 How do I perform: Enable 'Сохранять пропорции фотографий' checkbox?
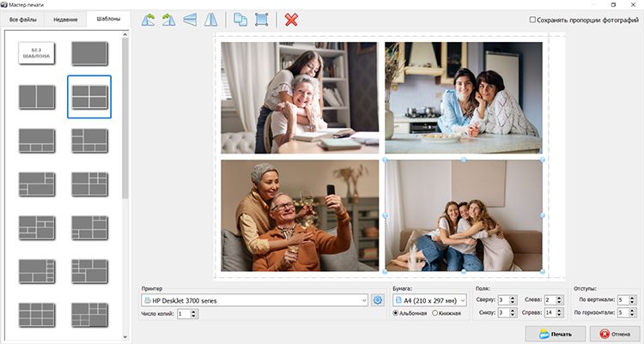533,19
